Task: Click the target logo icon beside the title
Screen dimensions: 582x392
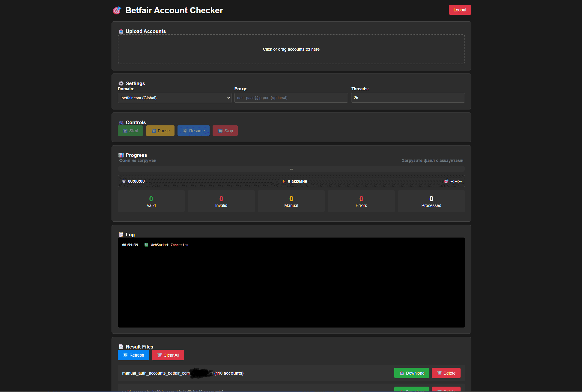Action: click(117, 10)
